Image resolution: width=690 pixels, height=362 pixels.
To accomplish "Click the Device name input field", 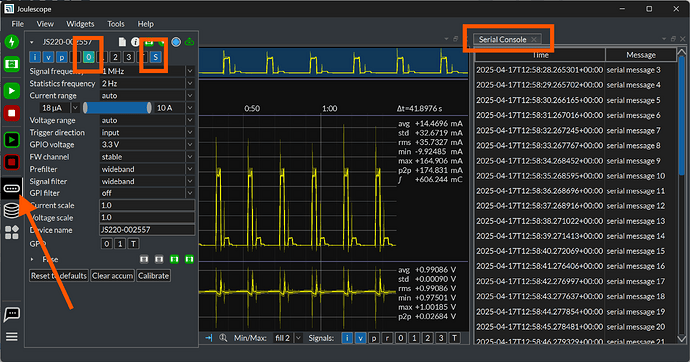I will click(147, 230).
